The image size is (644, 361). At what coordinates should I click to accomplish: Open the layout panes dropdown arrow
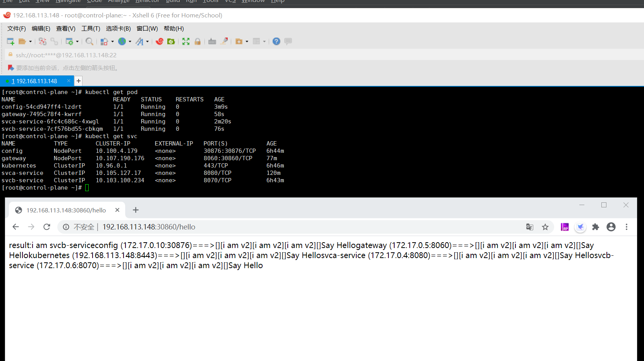click(264, 41)
